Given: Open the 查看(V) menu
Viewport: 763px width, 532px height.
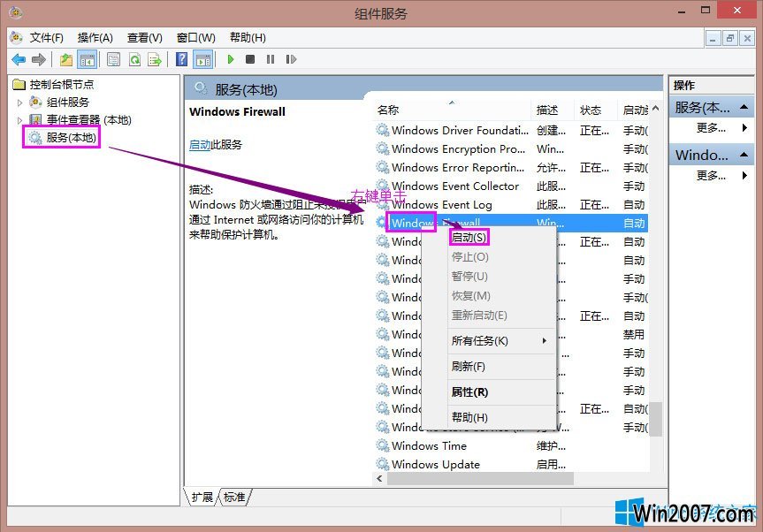Looking at the screenshot, I should point(144,38).
